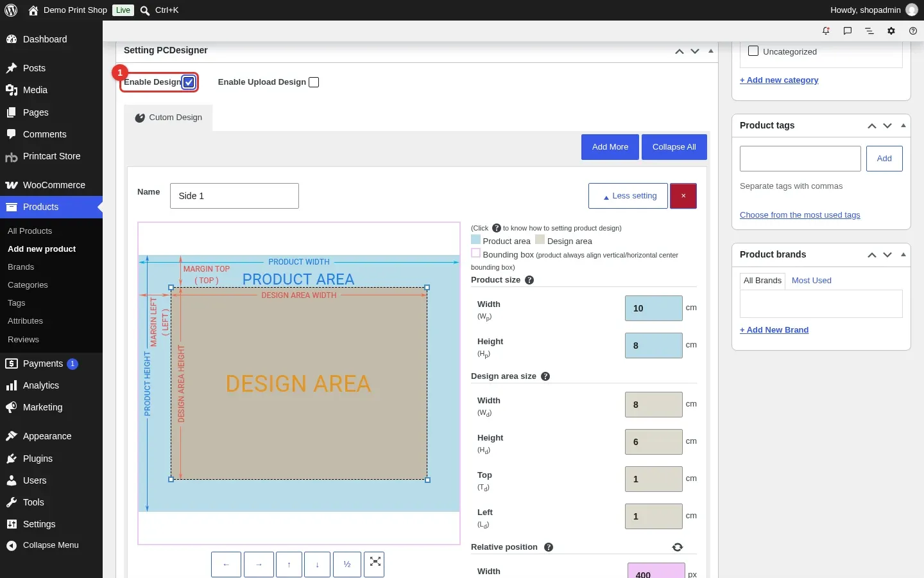The image size is (924, 578).
Task: Toggle the Enable Design checkbox
Action: coord(189,82)
